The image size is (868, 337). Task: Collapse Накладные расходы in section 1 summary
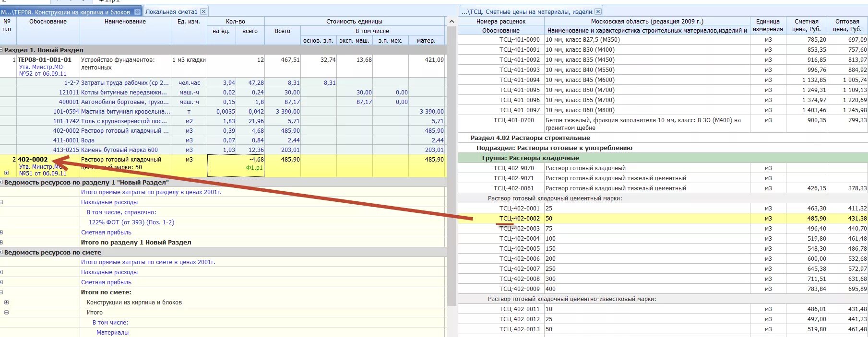(2, 202)
